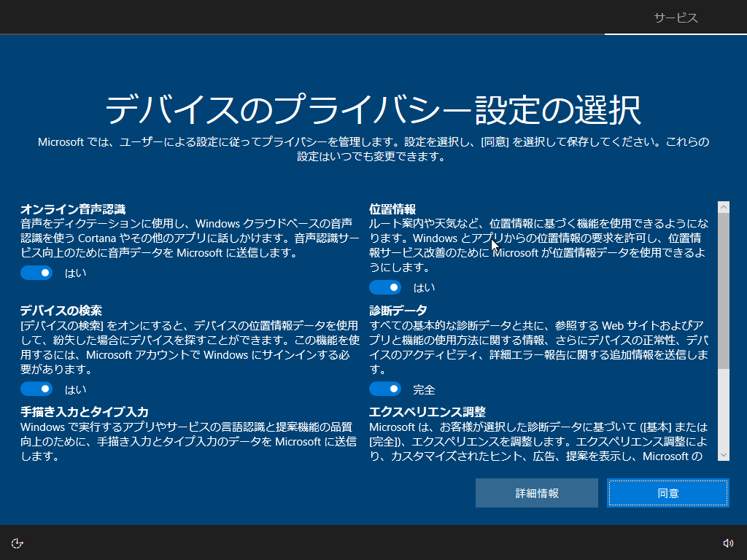Click the scrollbar down arrow

point(724,454)
